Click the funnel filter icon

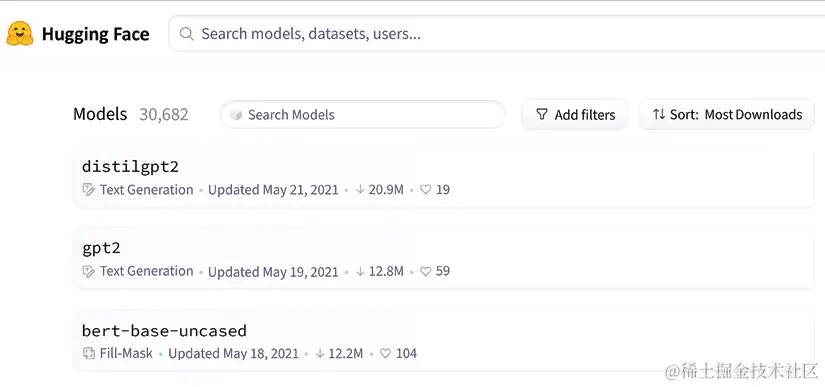541,114
